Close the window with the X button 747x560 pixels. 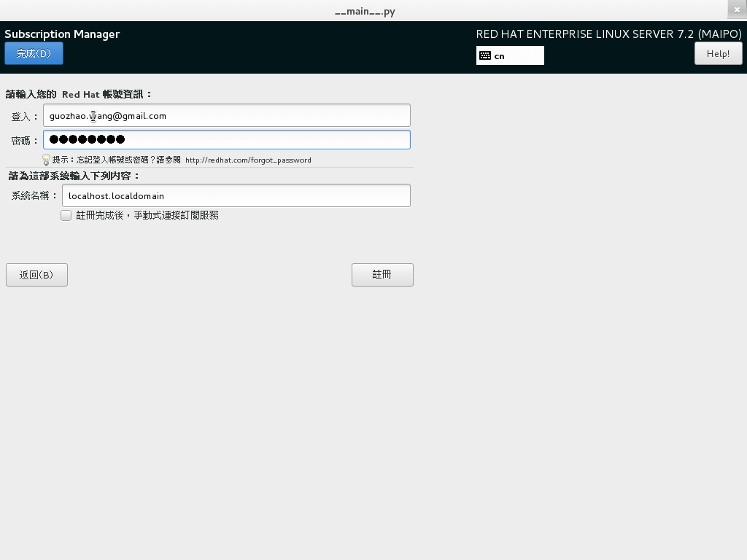[x=736, y=9]
